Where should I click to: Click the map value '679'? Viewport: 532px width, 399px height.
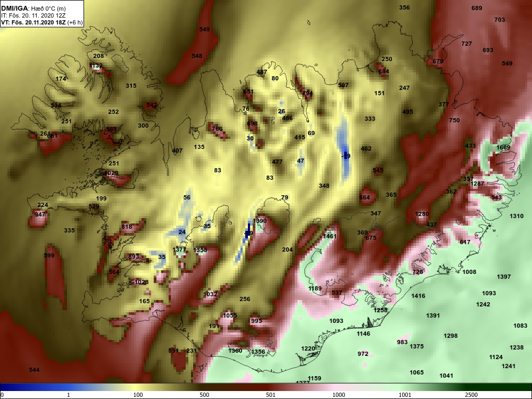click(x=438, y=61)
